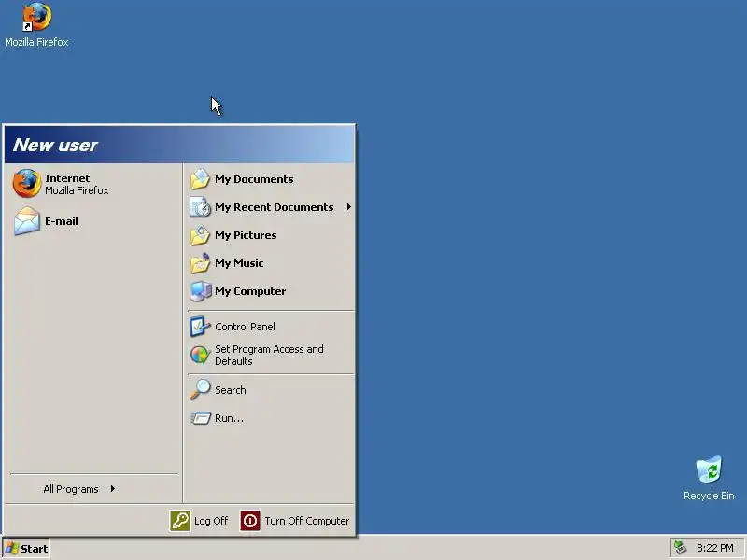Click the Start button text
This screenshot has height=560, width=747.
(x=34, y=549)
